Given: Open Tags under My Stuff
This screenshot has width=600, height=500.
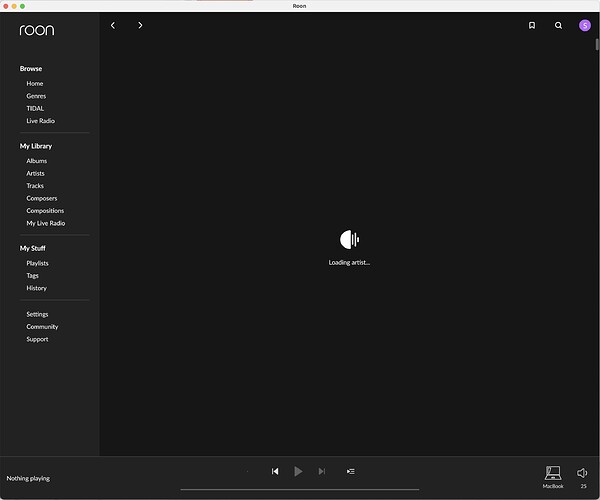Looking at the screenshot, I should [x=33, y=275].
